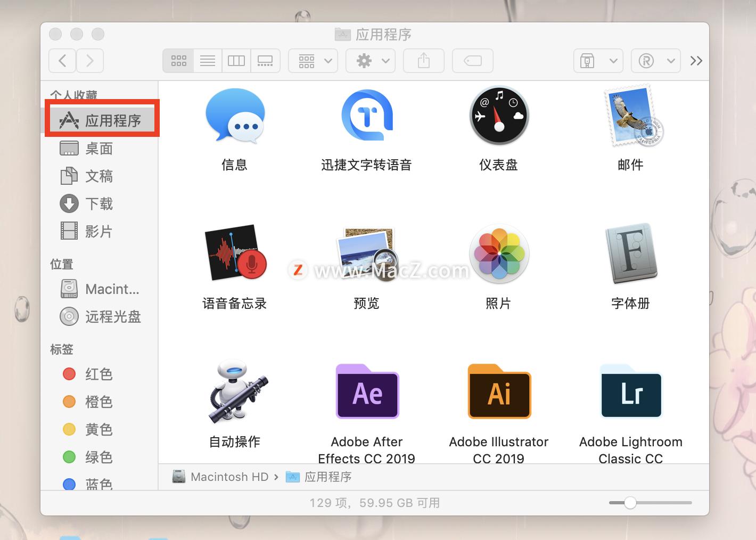This screenshot has width=756, height=540.
Task: Click the Share icon in the toolbar
Action: coord(423,60)
